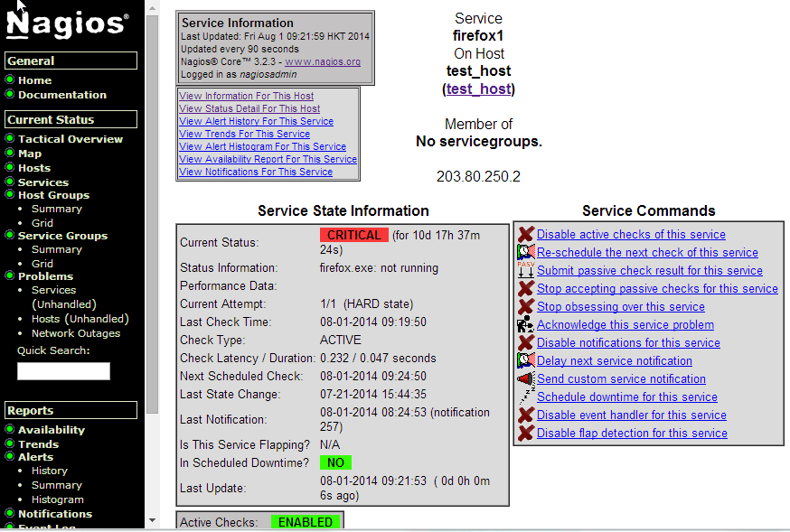Viewport: 790px width, 532px height.
Task: Click the 203.80.250.2 IP address text
Action: click(x=478, y=177)
